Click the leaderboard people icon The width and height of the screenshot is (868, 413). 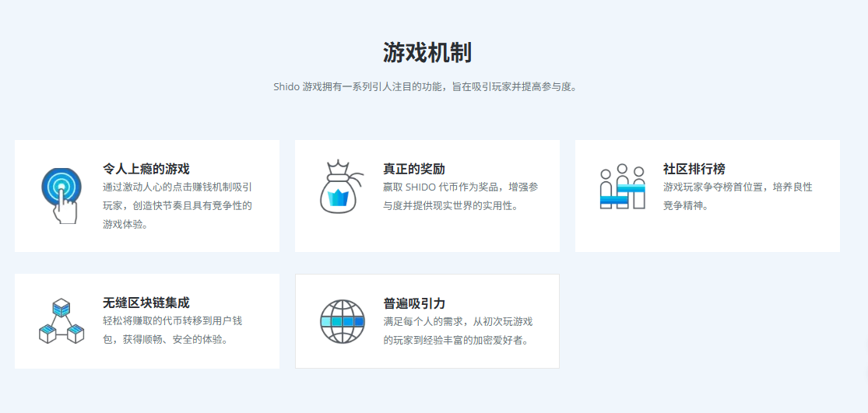tap(622, 187)
